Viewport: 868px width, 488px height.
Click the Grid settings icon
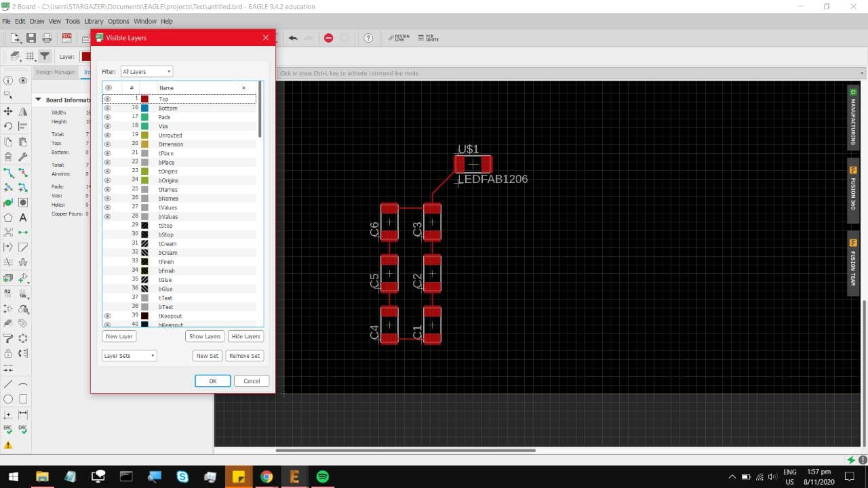(x=31, y=56)
